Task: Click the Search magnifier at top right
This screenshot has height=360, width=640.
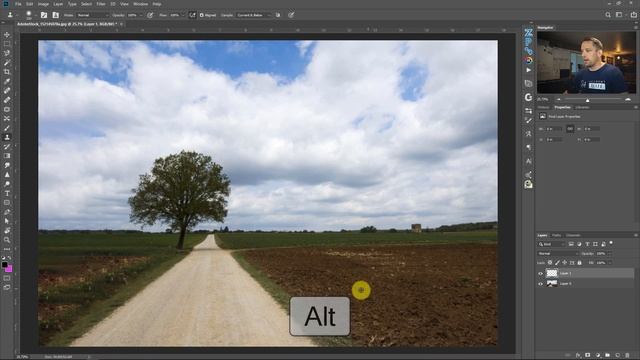Action: pos(608,15)
